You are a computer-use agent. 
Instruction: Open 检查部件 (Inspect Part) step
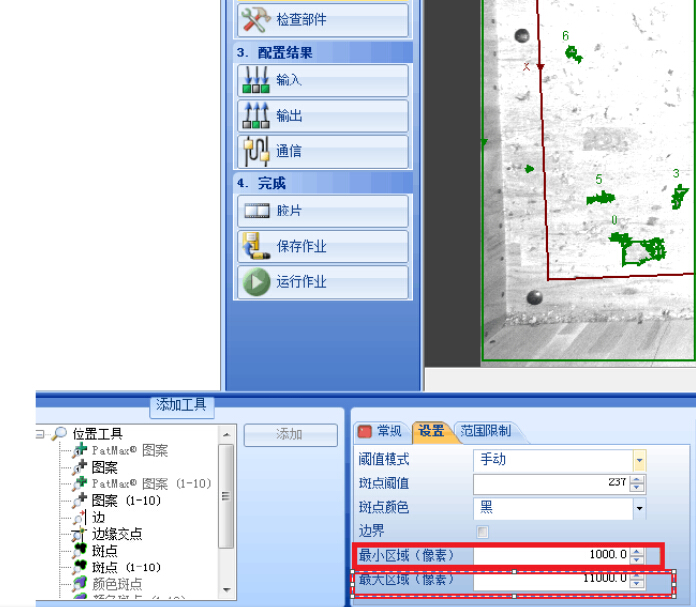pyautogui.click(x=322, y=19)
